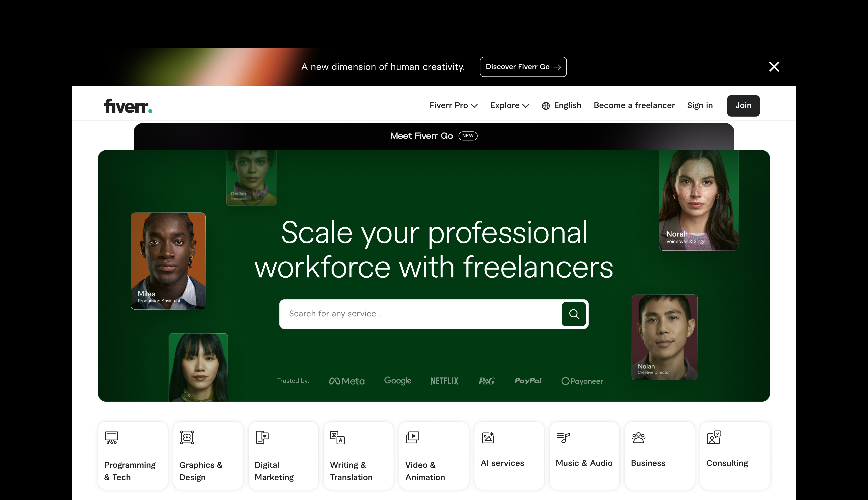Click the Meta logo
Screen dimensions: 868x500
347,381
